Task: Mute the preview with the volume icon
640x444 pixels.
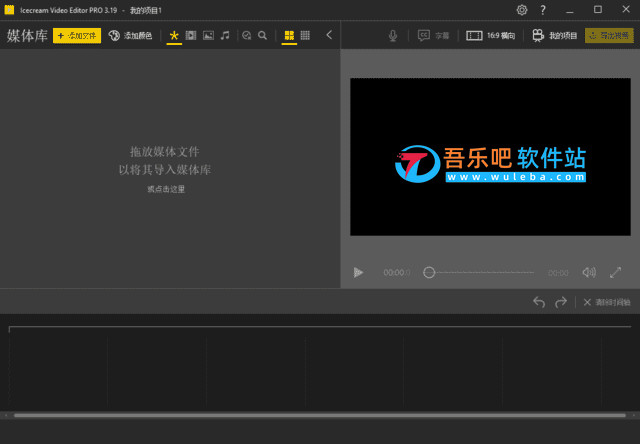Action: pos(589,272)
